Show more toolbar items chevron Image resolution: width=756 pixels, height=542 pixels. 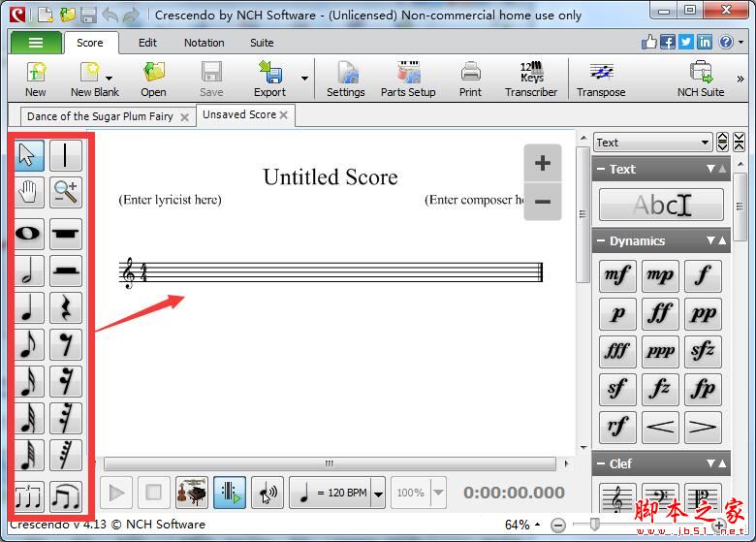point(740,79)
